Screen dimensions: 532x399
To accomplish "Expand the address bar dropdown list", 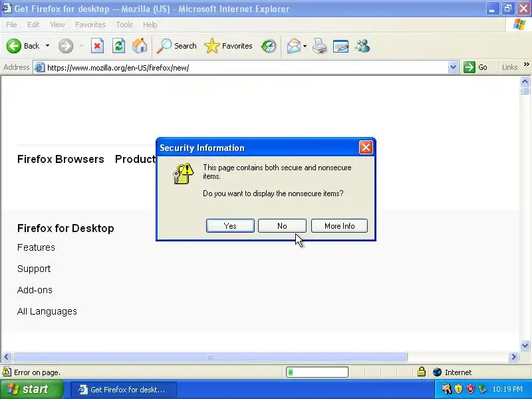I will coord(453,68).
